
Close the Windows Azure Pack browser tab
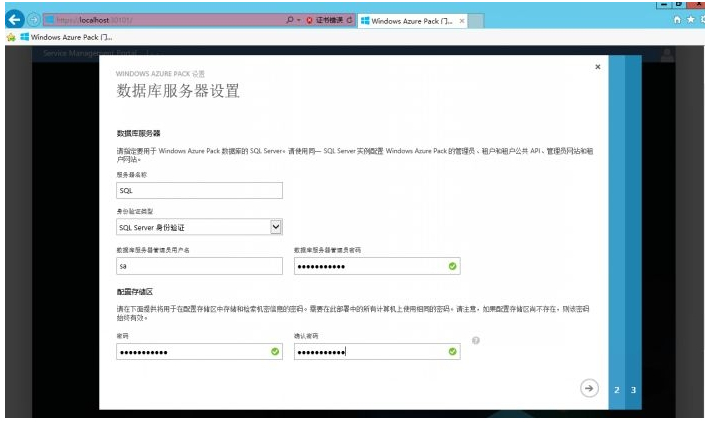[x=461, y=21]
